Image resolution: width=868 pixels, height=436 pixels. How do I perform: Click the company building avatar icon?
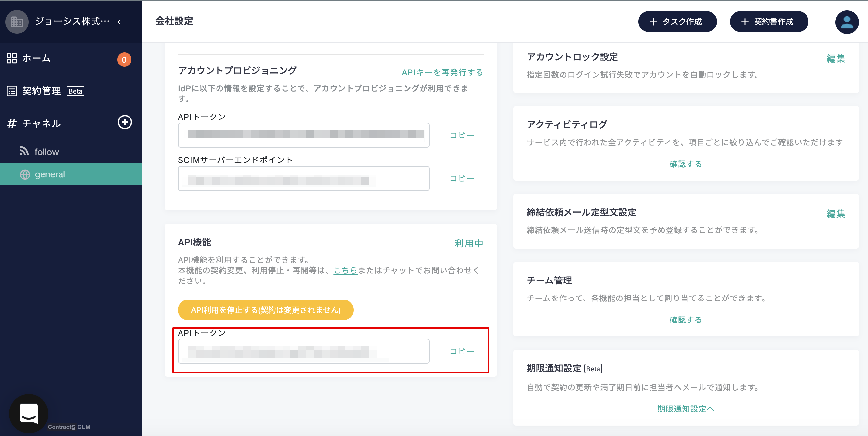coord(17,22)
